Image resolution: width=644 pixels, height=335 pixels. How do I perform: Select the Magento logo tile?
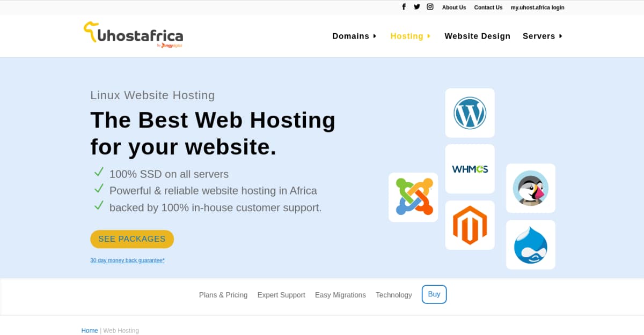click(x=470, y=225)
